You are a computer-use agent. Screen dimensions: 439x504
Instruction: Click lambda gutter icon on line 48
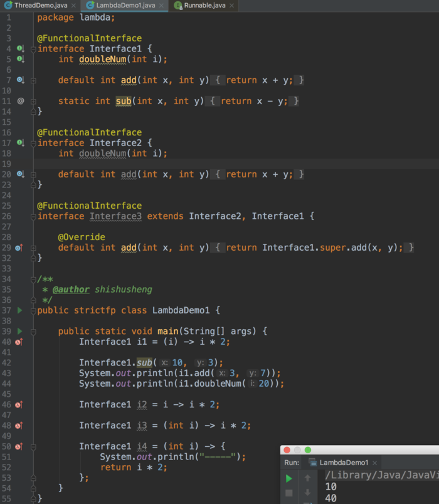click(19, 426)
